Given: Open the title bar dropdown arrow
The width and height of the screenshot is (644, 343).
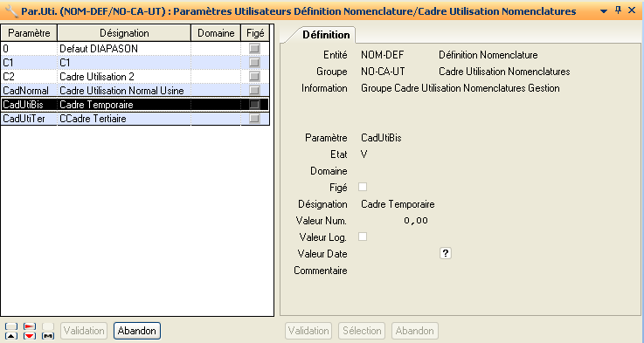Looking at the screenshot, I should click(x=604, y=11).
